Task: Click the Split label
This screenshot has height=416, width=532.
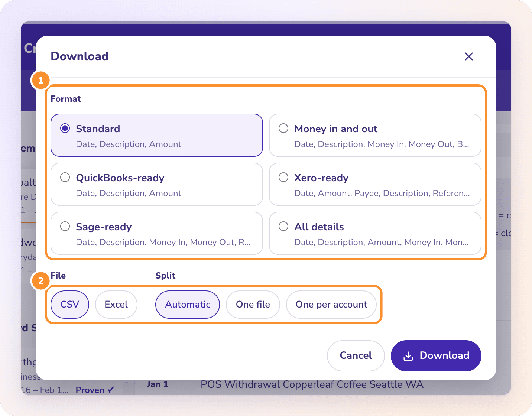Action: (165, 276)
